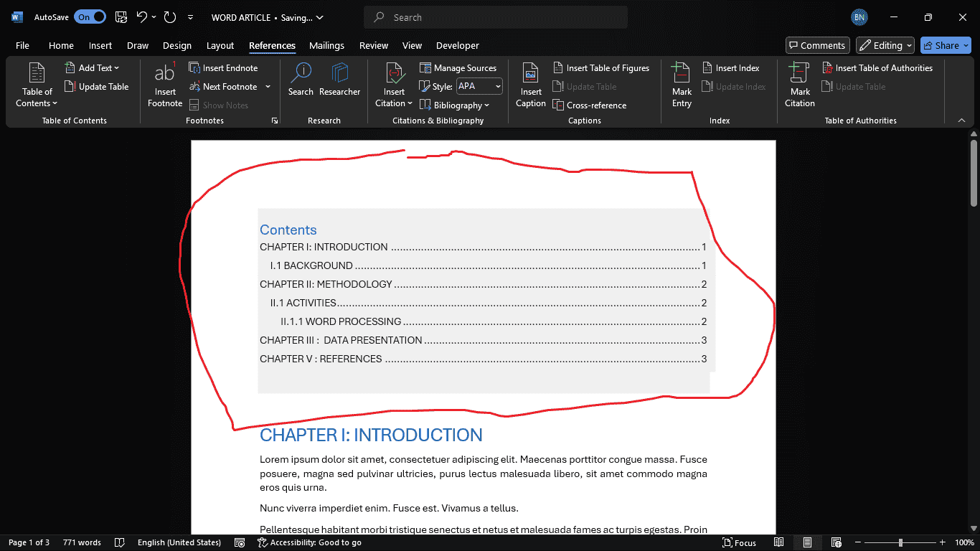Click the Accessibility status bar indicator
The height and width of the screenshot is (551, 980).
click(309, 542)
